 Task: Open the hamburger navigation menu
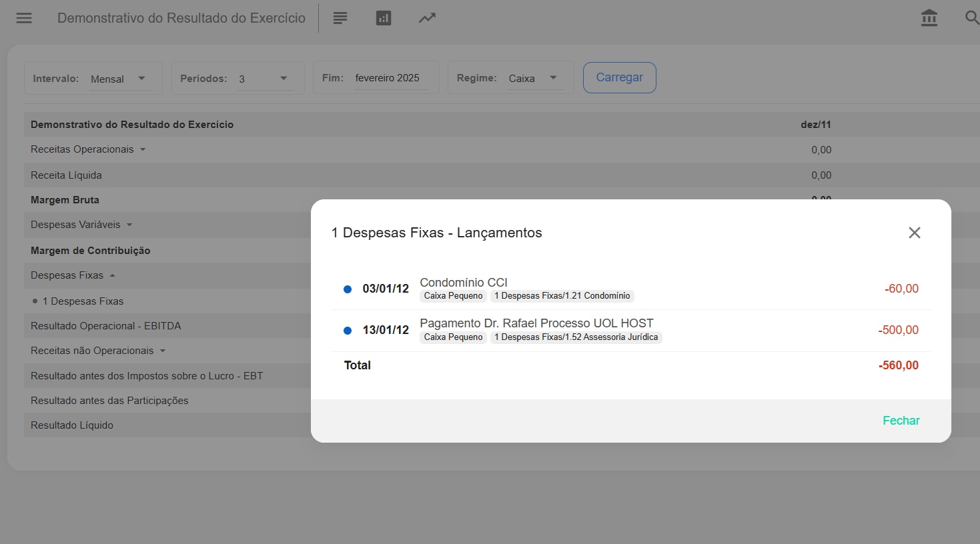pos(24,18)
